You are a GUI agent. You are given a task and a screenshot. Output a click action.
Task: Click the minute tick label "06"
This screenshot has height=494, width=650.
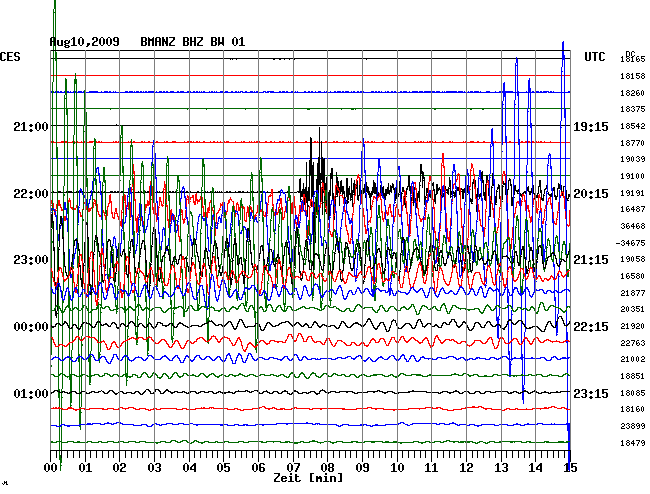[x=258, y=468]
